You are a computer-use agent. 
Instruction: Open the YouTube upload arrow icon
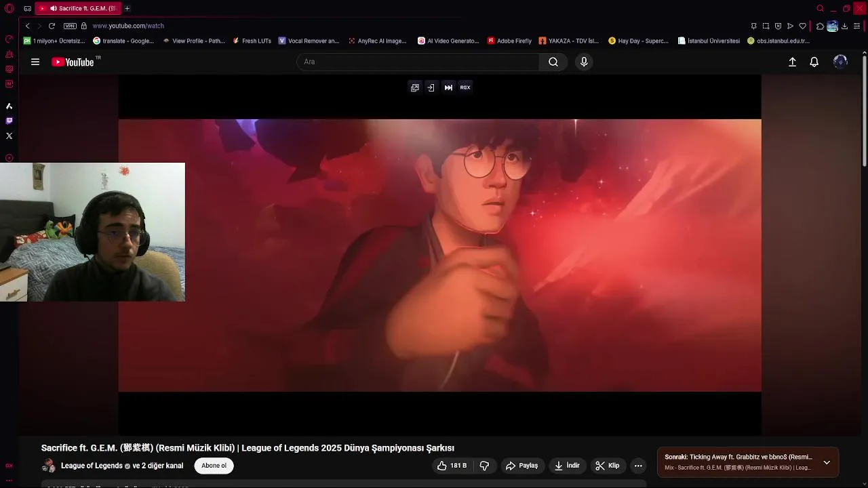click(792, 62)
